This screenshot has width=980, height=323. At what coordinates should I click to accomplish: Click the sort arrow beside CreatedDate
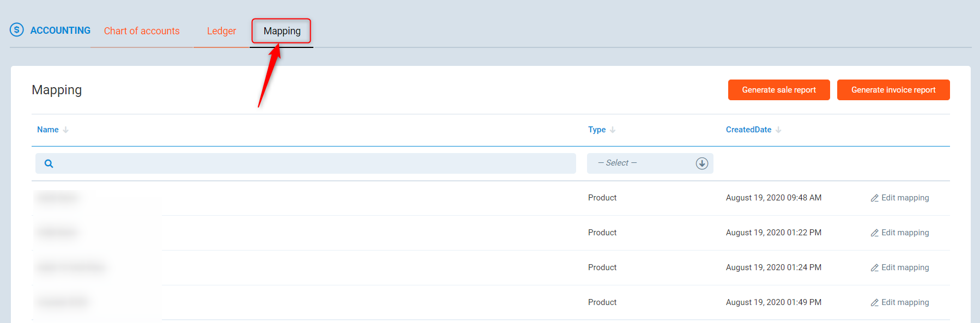coord(778,130)
